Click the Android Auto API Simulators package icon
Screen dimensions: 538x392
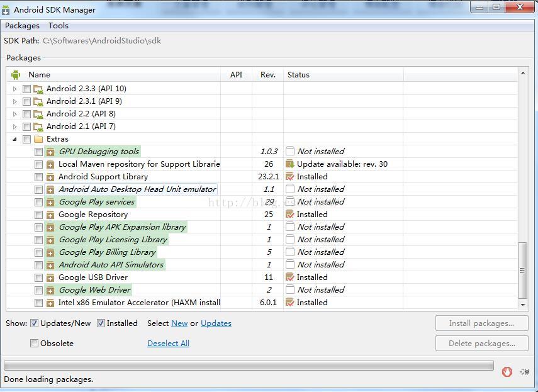click(x=50, y=265)
